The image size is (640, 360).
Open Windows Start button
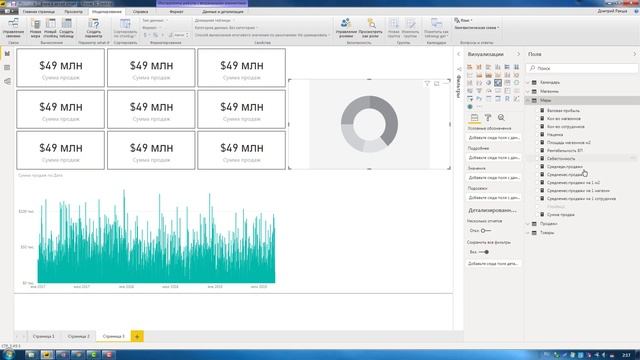tap(8, 354)
